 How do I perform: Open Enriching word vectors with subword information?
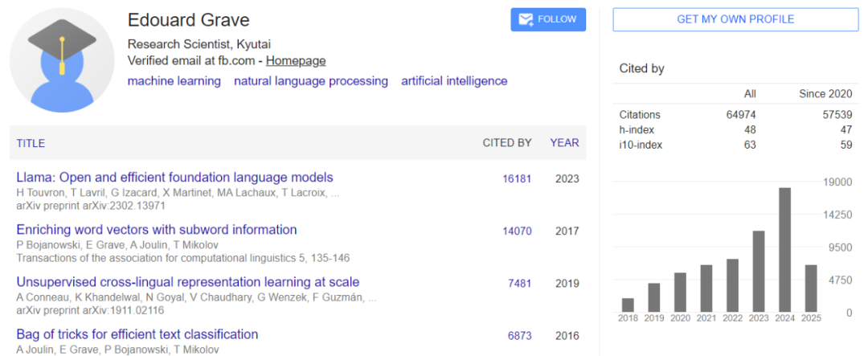(157, 230)
